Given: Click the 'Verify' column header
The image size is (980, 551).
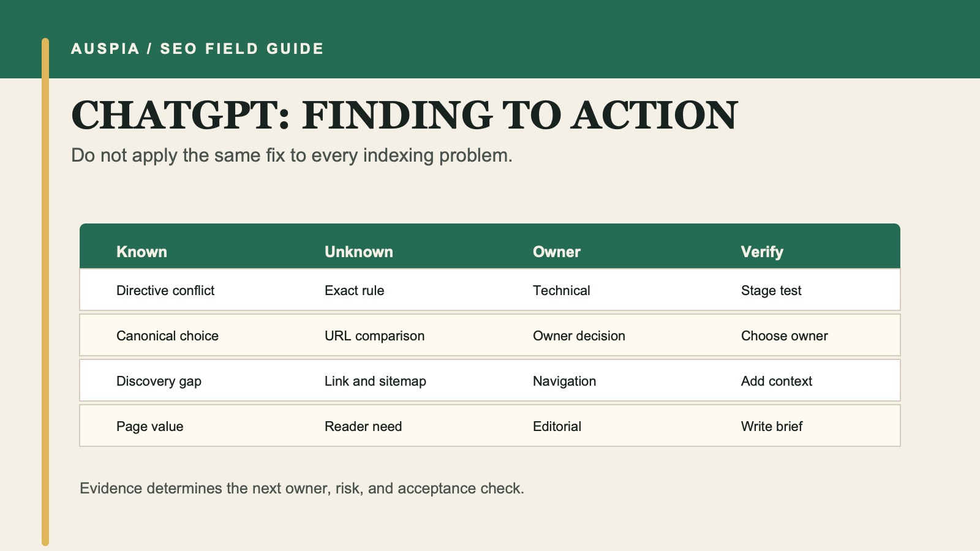Looking at the screenshot, I should point(762,252).
